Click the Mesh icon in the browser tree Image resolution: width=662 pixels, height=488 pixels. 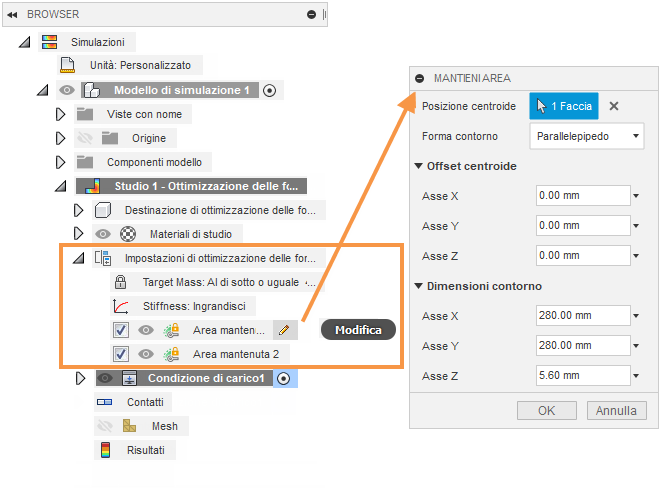pos(130,426)
